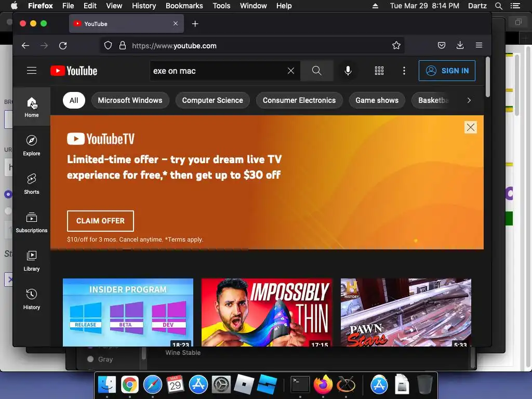The image size is (532, 399).
Task: Open the Bookmarks menu
Action: point(184,6)
